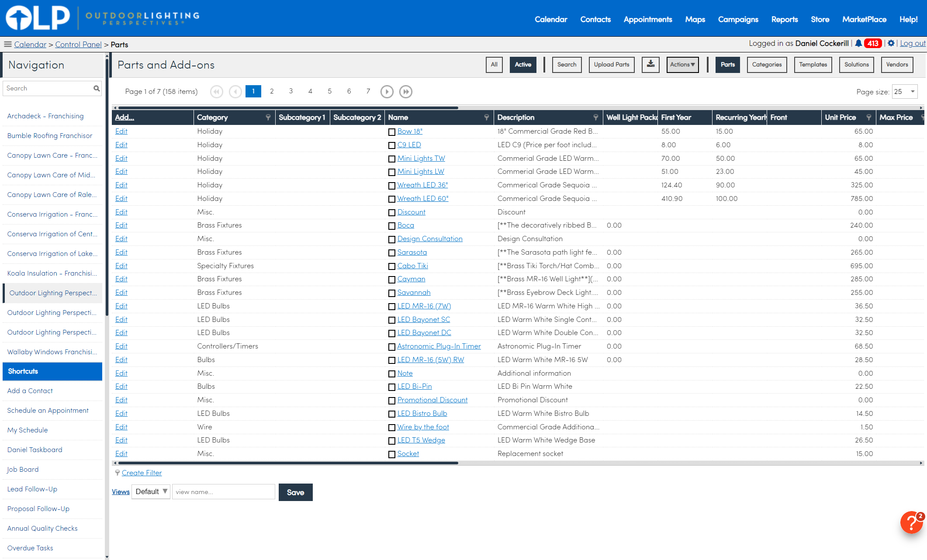Select the Cabo Tiki checkbox
This screenshot has height=560, width=927.
tap(392, 266)
